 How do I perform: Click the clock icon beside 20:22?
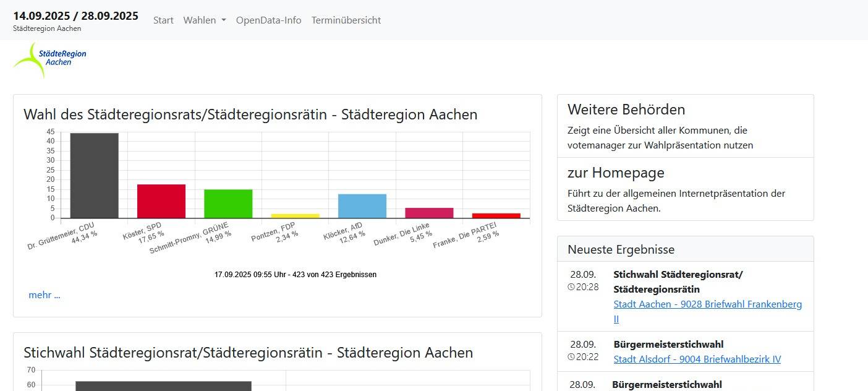(571, 357)
